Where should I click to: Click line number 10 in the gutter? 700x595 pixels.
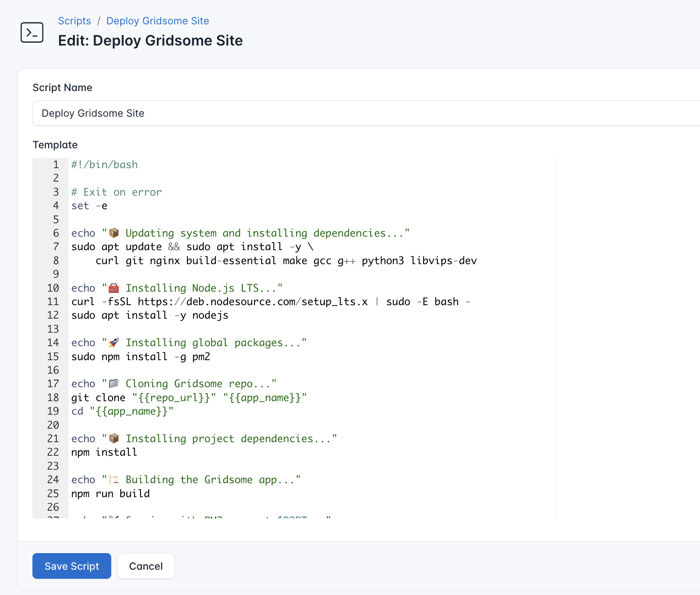click(53, 288)
